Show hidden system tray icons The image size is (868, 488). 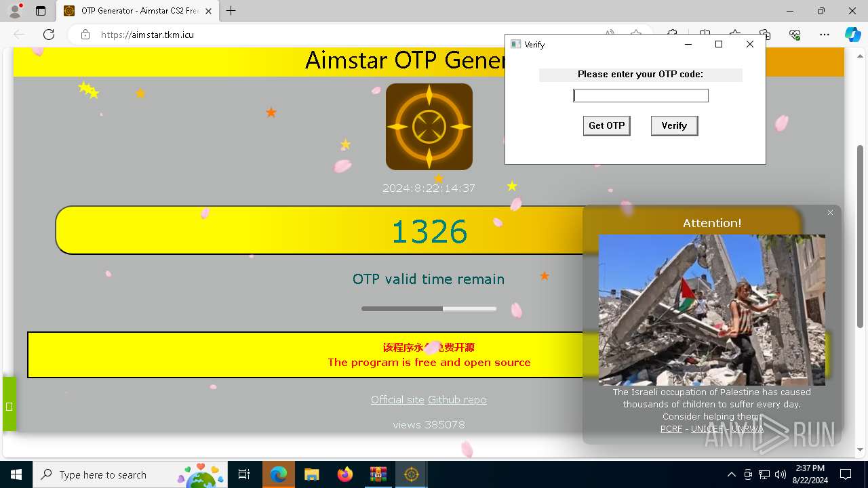tap(731, 474)
